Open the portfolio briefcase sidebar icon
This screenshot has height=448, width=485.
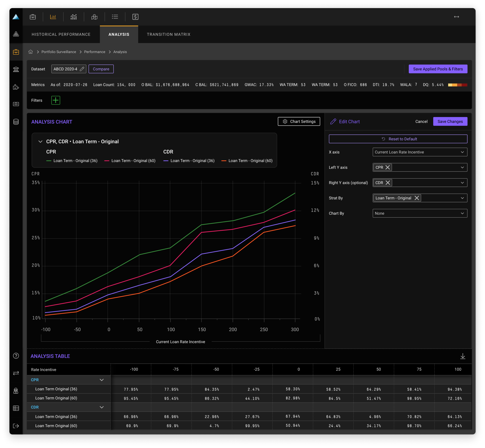coord(16,52)
